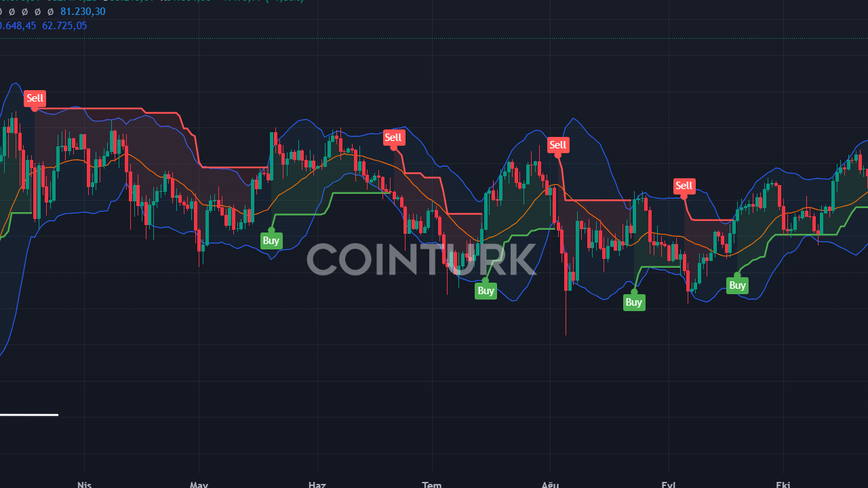
Task: Click the Ağu month label on time axis
Action: tap(550, 484)
